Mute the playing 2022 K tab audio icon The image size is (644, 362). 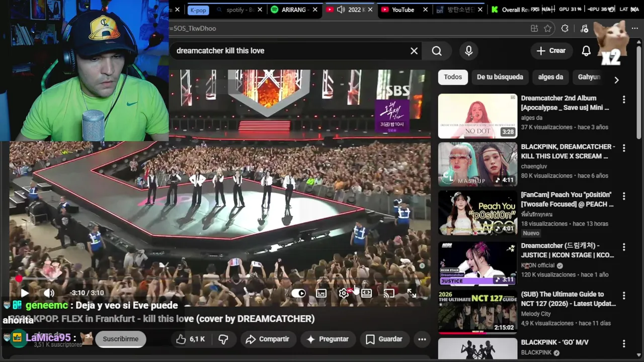click(x=341, y=10)
